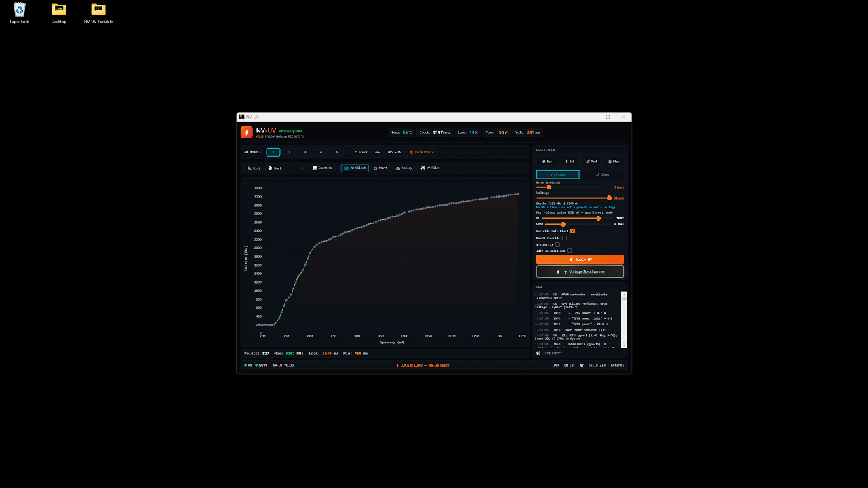
Task: Click the heart icon in status bar
Action: [581, 365]
